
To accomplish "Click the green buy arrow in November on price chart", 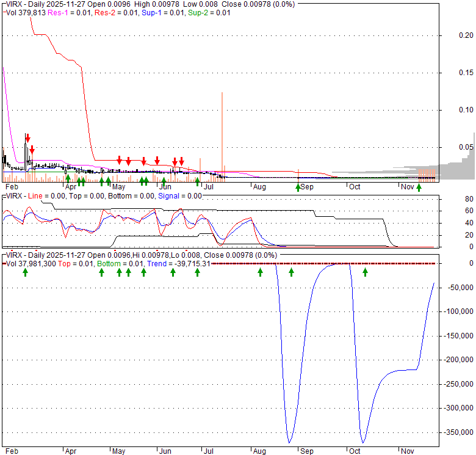I will pyautogui.click(x=419, y=187).
